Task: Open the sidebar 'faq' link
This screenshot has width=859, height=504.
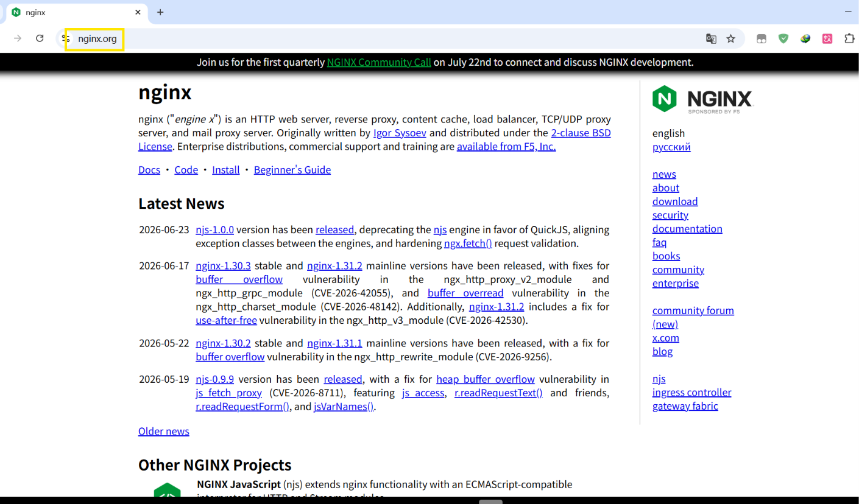Action: coord(659,242)
